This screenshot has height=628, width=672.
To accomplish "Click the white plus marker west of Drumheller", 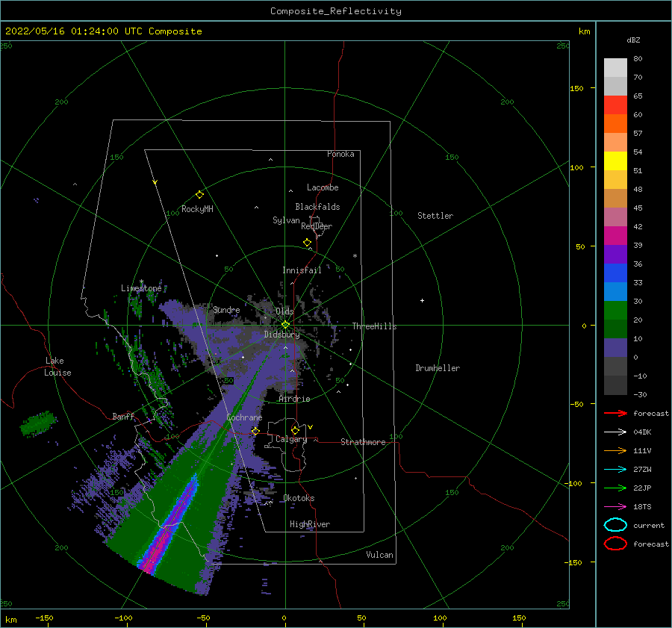I will [x=422, y=300].
